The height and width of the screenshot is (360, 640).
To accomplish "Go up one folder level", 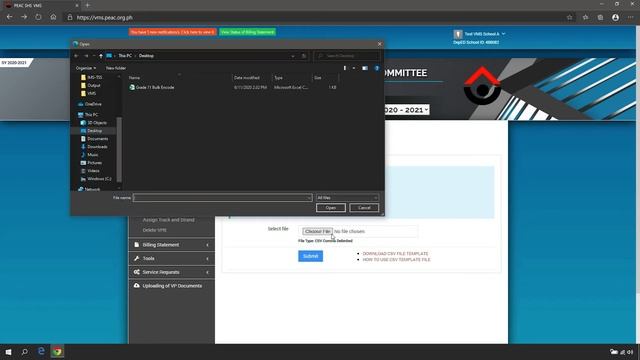I will (x=101, y=56).
